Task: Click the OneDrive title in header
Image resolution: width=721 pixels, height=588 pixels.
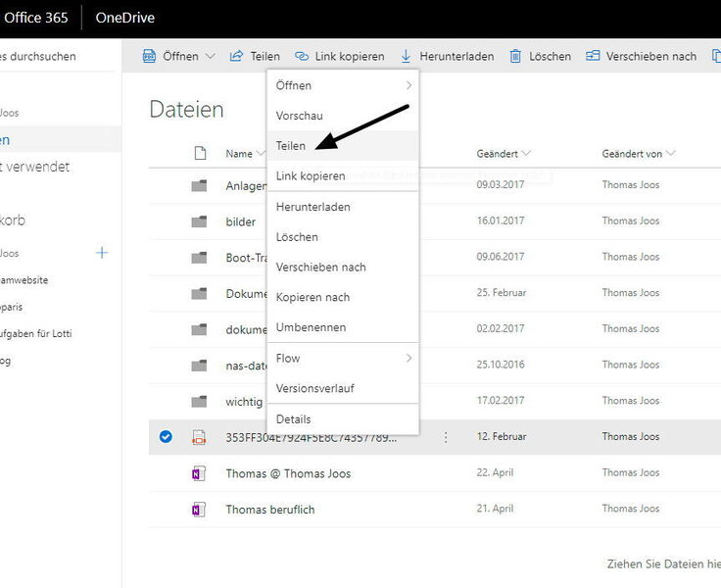Action: (124, 18)
